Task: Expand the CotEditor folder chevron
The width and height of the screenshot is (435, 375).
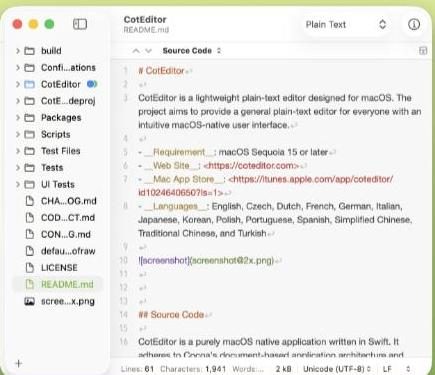Action: tap(18, 84)
